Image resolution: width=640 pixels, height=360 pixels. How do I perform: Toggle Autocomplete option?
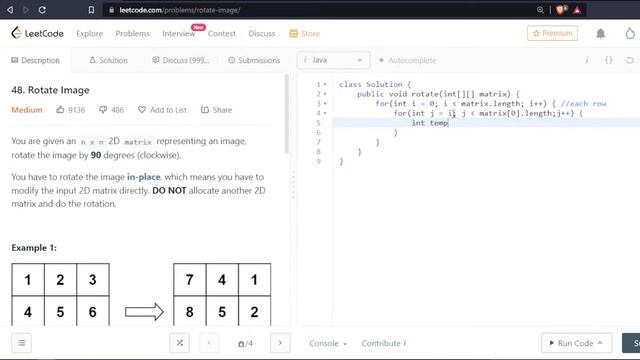pos(407,60)
